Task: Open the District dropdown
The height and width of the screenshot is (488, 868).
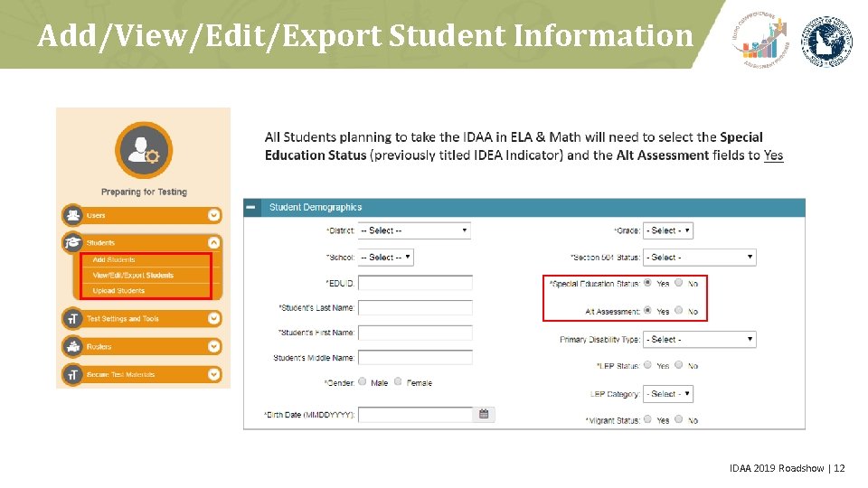Action: [x=414, y=230]
